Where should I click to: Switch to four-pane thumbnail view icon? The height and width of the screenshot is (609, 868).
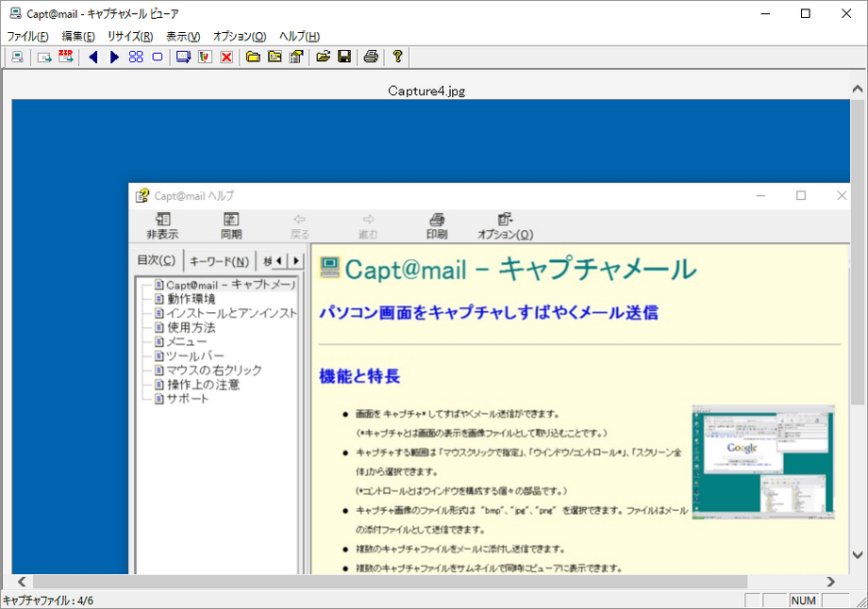[x=136, y=57]
